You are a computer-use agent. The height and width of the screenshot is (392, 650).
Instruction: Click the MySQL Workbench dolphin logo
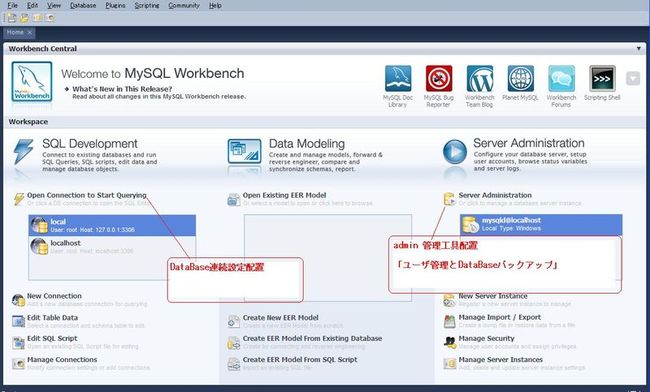point(32,82)
